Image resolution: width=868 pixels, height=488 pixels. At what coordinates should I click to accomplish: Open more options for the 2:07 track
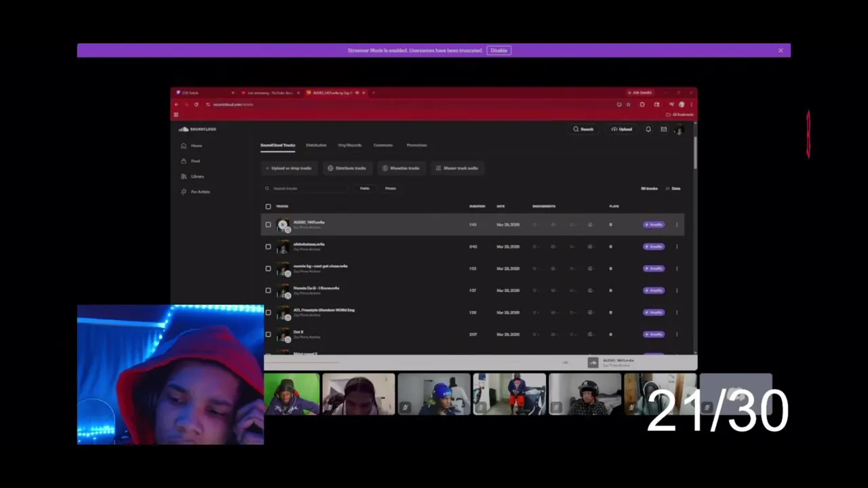click(x=677, y=334)
